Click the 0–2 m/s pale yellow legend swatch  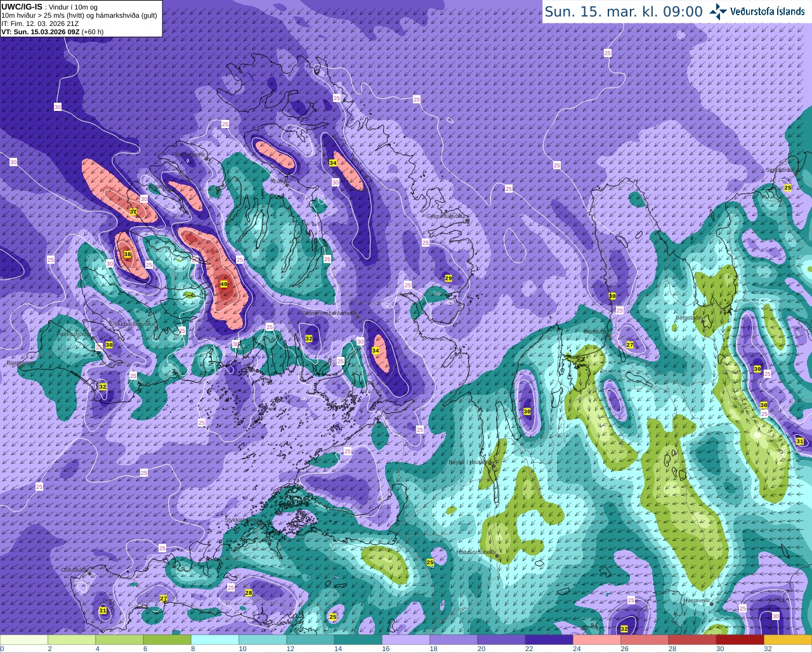tap(24, 639)
